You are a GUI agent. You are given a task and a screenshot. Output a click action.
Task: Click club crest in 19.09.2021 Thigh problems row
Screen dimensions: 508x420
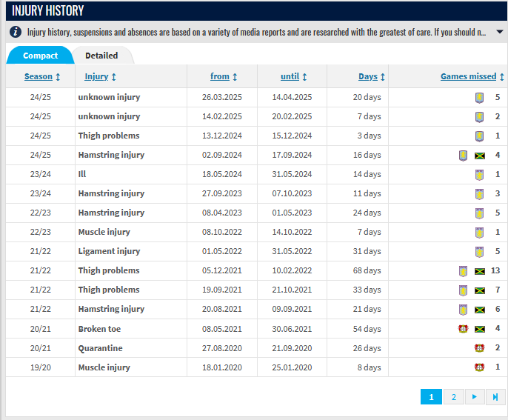[x=464, y=290]
